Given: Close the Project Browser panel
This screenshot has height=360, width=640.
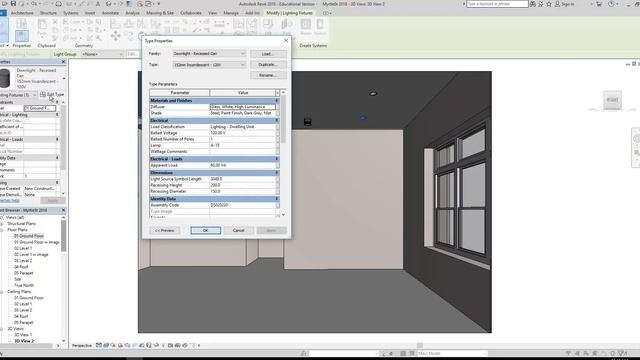Looking at the screenshot, I should click(63, 210).
